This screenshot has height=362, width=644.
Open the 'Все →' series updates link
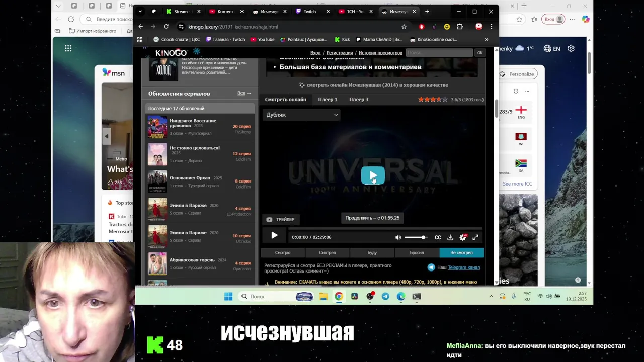coord(244,93)
